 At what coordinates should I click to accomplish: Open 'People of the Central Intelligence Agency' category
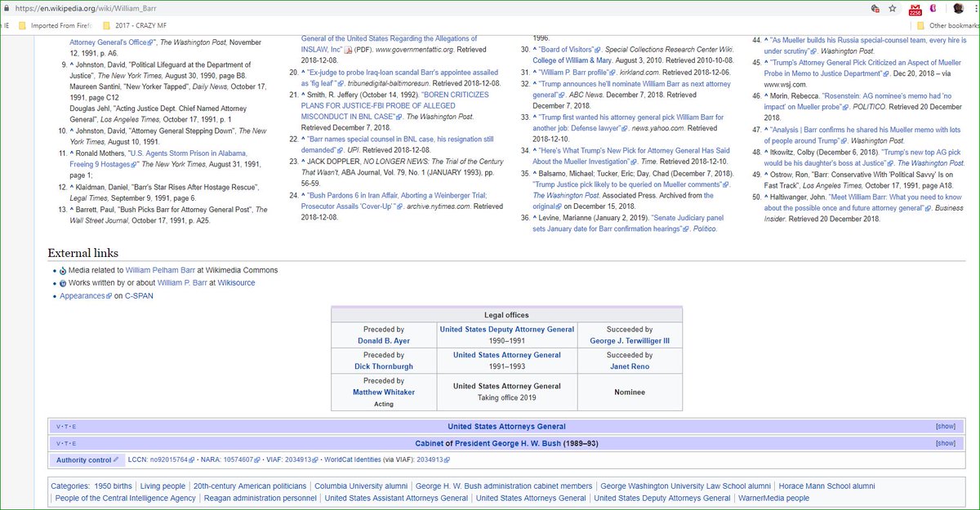(x=126, y=498)
